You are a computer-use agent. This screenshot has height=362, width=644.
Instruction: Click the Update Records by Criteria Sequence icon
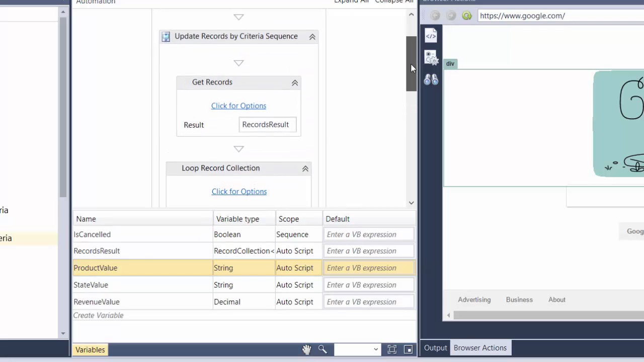click(x=166, y=36)
